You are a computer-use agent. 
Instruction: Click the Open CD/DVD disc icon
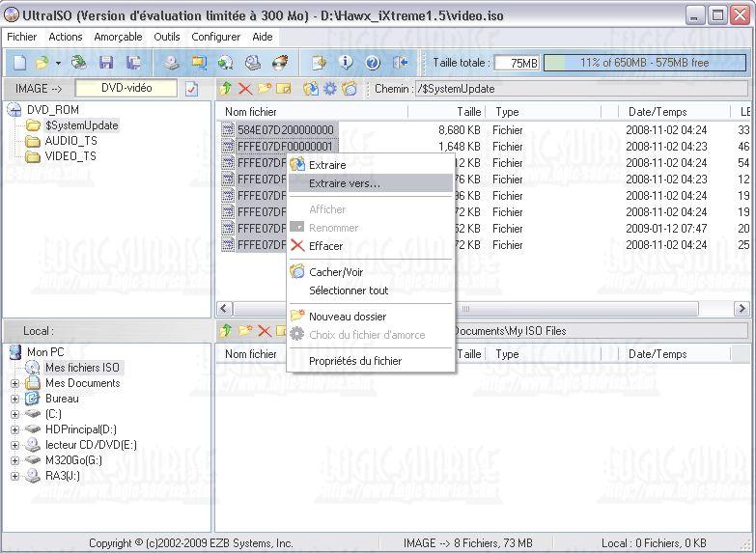[x=78, y=63]
